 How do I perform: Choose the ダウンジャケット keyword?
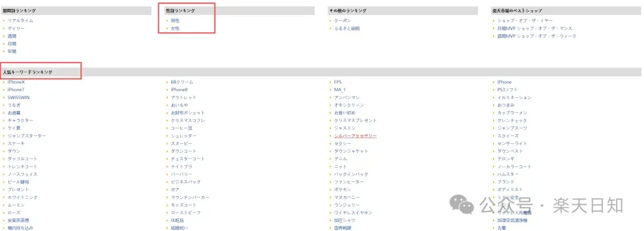tap(351, 151)
